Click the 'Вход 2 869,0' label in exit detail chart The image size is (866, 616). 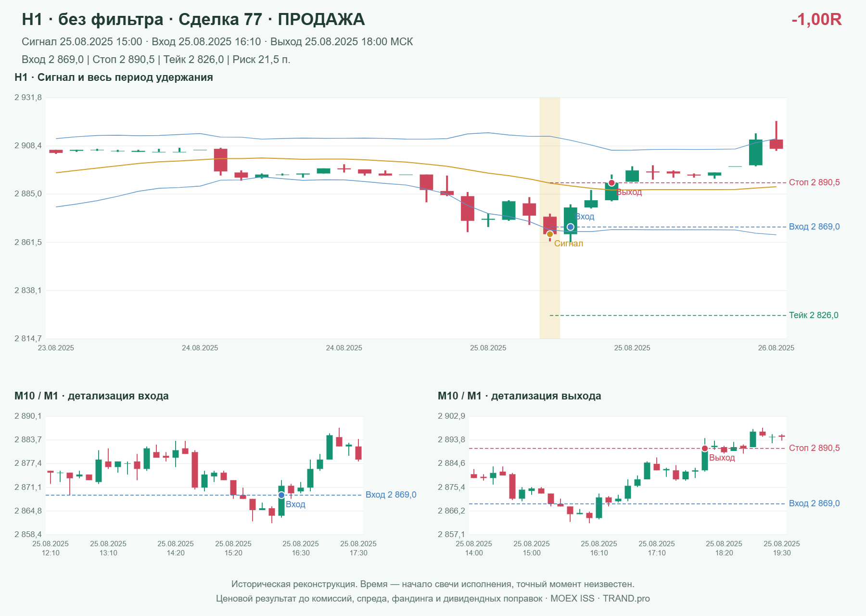pos(815,503)
